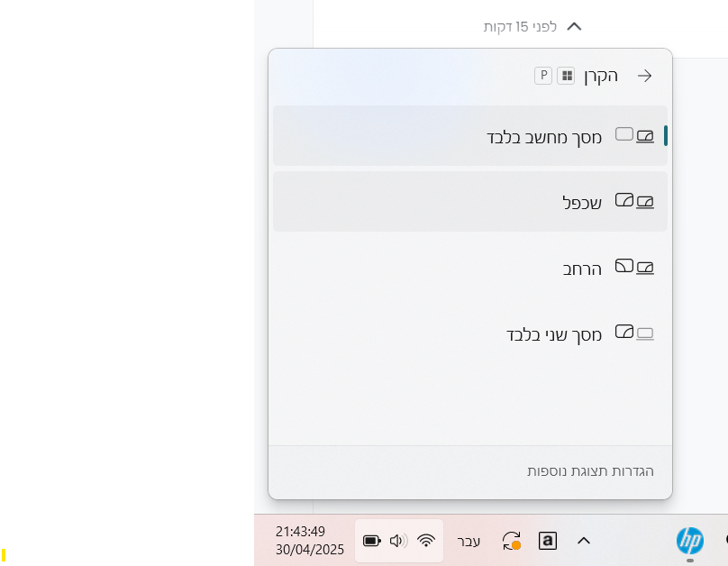Click the Duplicate mode dual-screen icon

pos(634,201)
